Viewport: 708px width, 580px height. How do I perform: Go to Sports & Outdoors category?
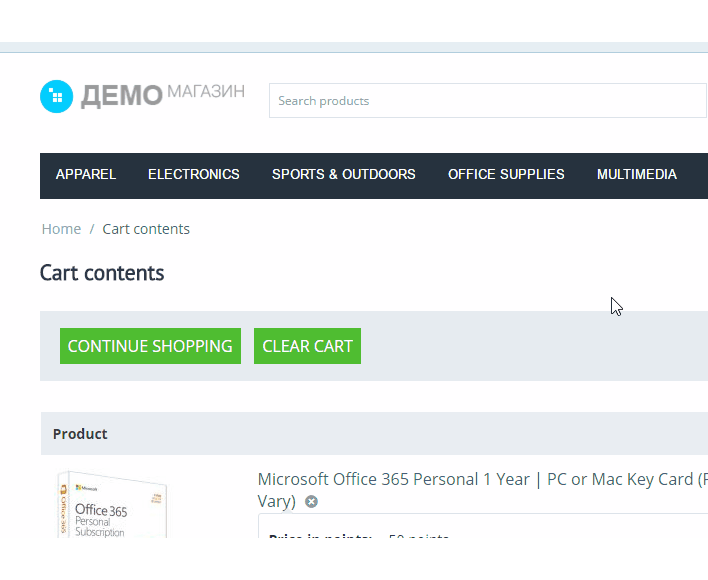(343, 174)
